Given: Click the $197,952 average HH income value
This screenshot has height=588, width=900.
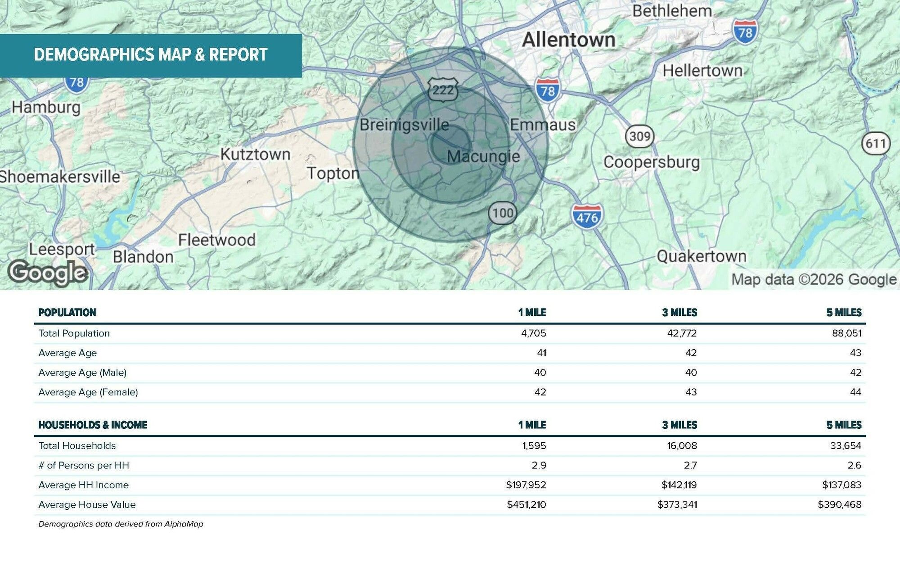Looking at the screenshot, I should tap(526, 485).
